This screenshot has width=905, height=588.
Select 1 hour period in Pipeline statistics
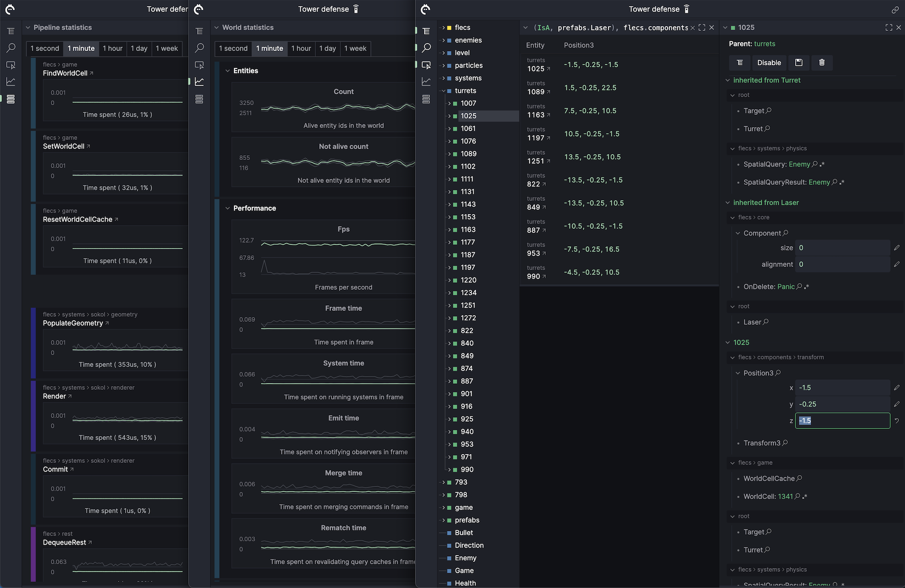(x=112, y=49)
